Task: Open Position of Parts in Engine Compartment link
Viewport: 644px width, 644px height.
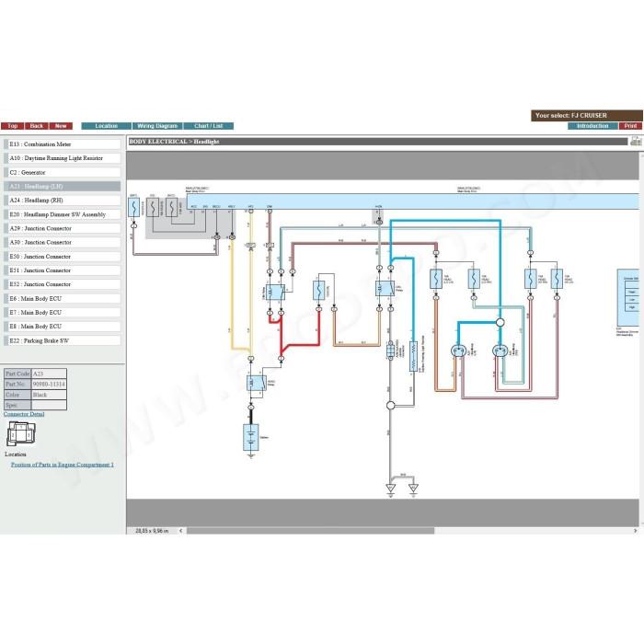Action: pyautogui.click(x=62, y=465)
